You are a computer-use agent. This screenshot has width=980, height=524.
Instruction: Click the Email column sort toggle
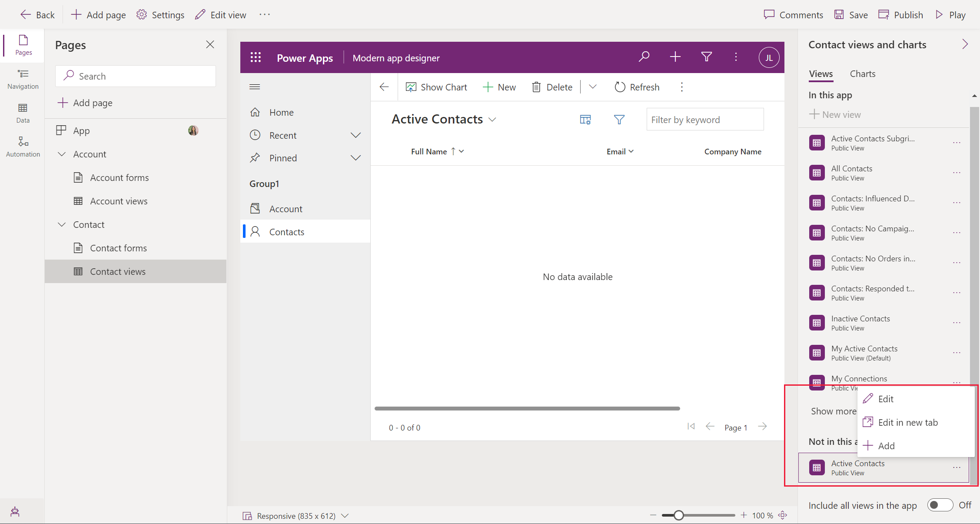[632, 152]
